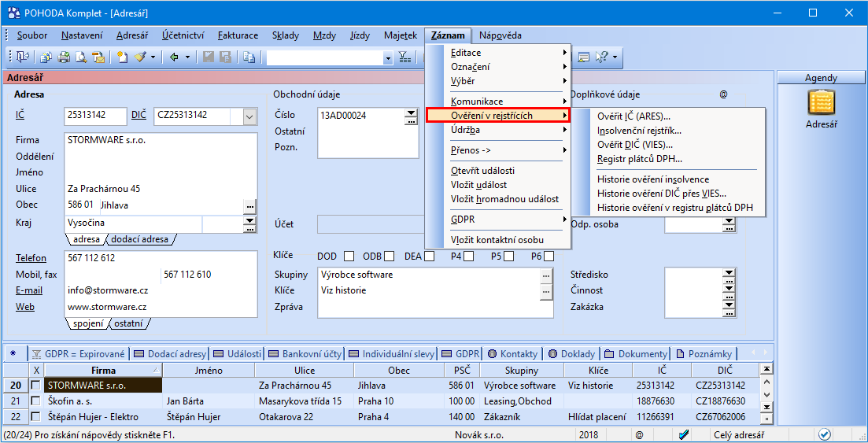Click the Telefon label link

[x=31, y=258]
